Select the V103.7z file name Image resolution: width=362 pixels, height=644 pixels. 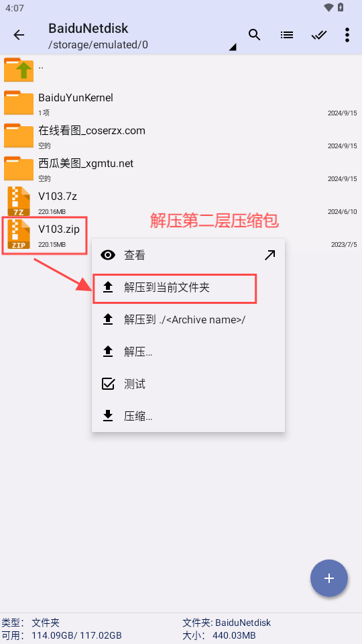pos(58,197)
